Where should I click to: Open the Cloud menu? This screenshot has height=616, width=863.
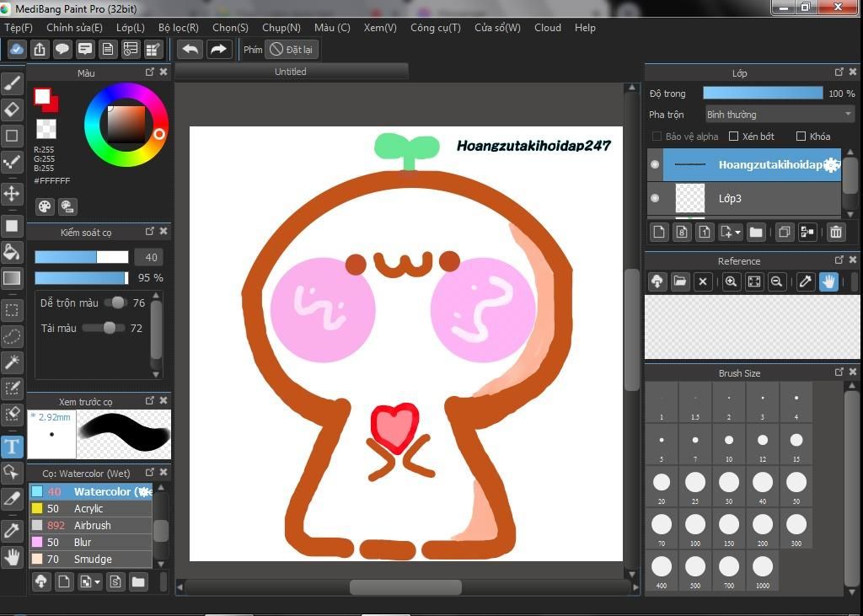coord(548,28)
